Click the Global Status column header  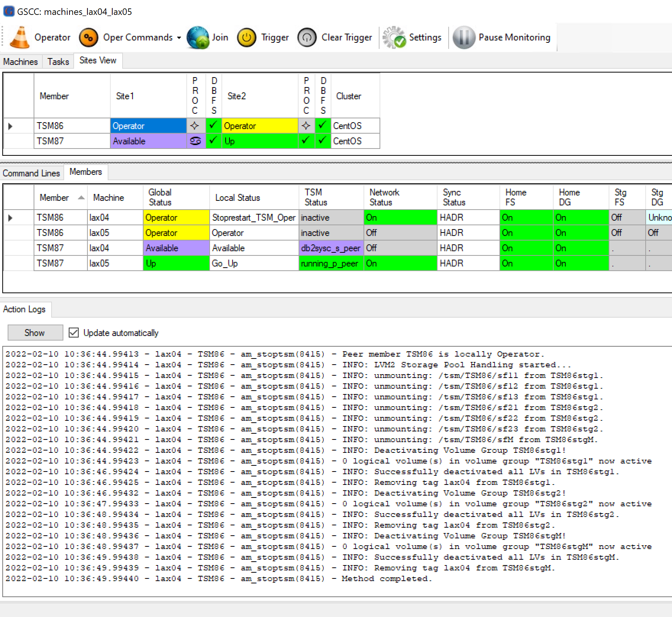point(176,197)
